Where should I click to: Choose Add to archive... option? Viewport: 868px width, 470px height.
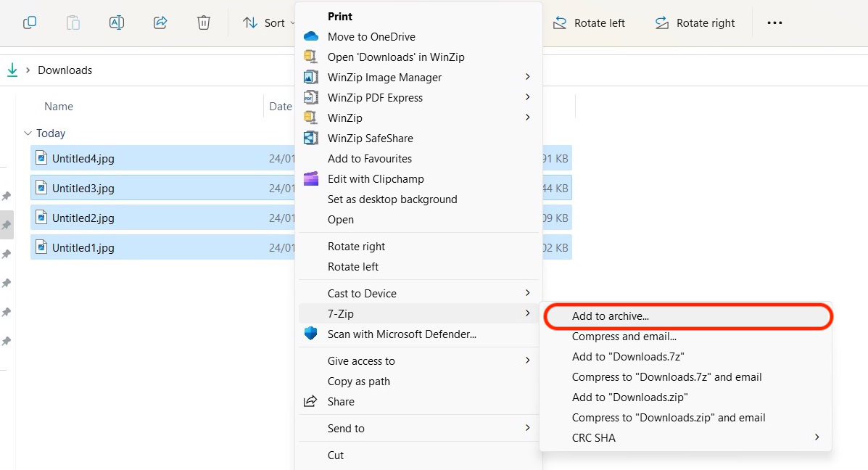pos(610,316)
